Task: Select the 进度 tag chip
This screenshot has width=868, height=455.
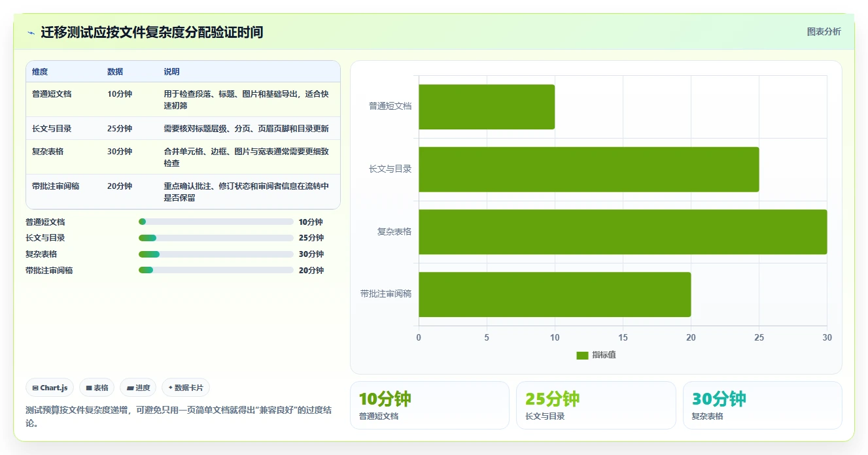Action: 138,388
